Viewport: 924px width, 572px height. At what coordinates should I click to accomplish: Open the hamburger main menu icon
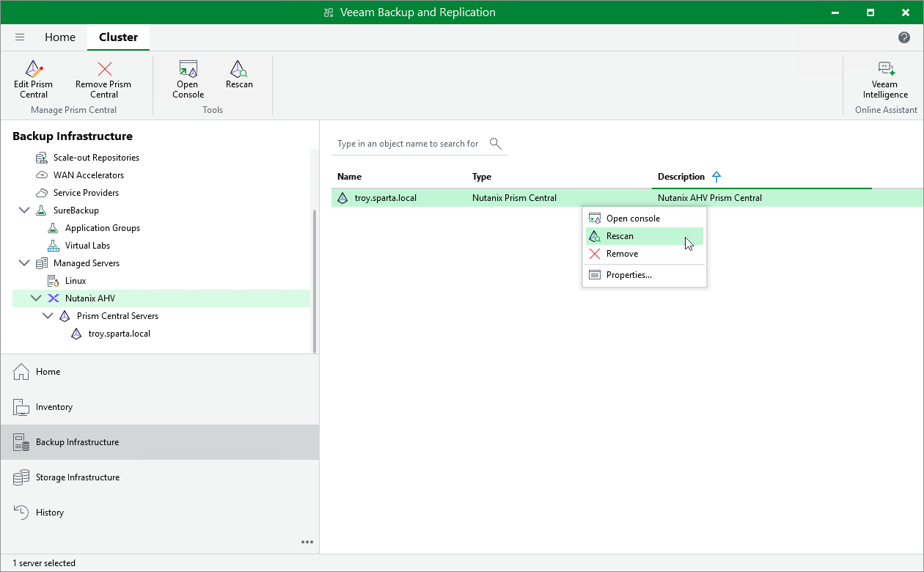coord(20,37)
